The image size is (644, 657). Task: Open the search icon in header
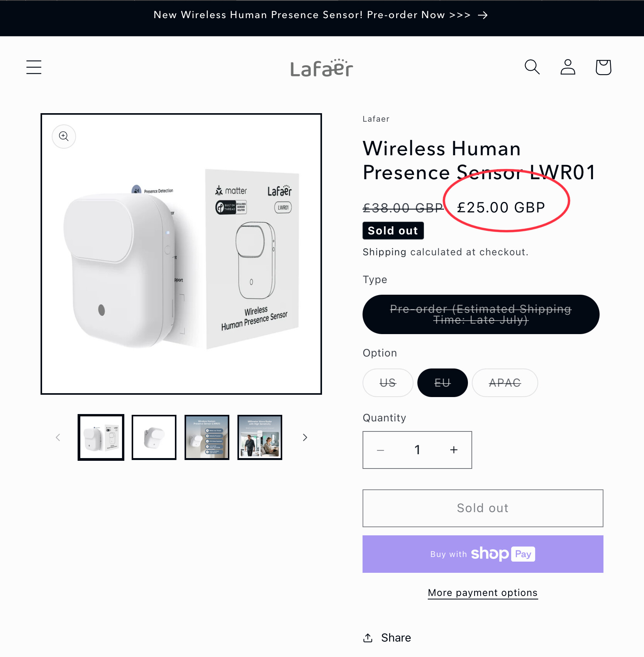pyautogui.click(x=532, y=67)
